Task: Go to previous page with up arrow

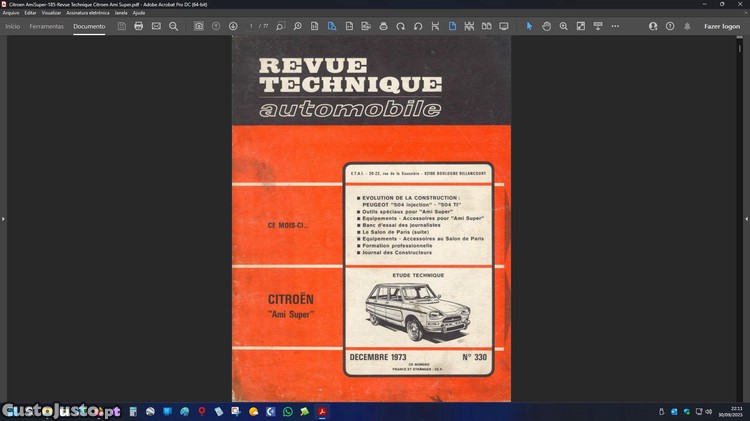Action: (x=216, y=26)
